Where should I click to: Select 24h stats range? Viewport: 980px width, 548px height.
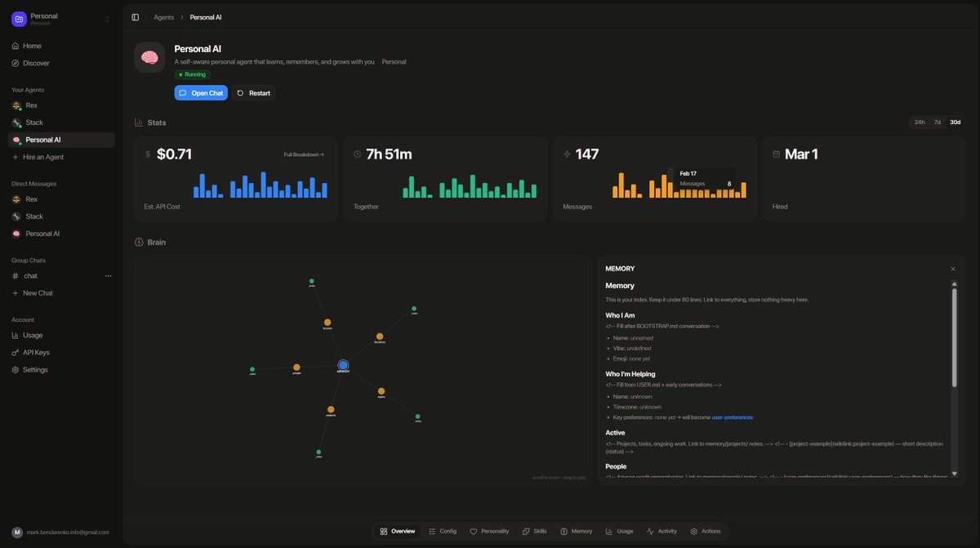tap(920, 123)
